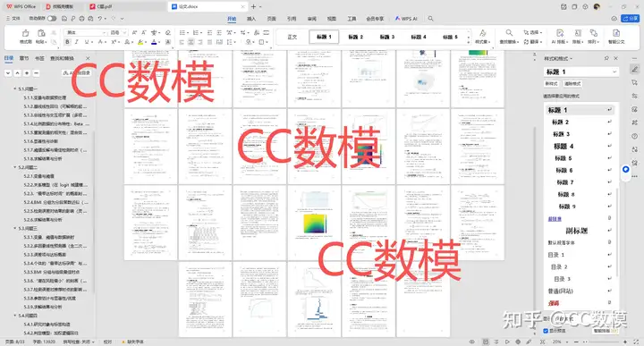Image resolution: width=644 pixels, height=346 pixels.
Task: Click the Paste clipboard icon
Action: tap(41, 33)
